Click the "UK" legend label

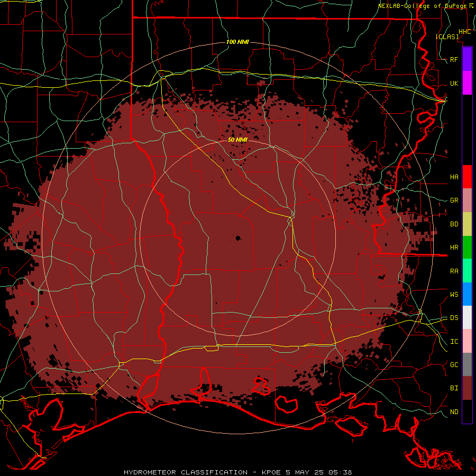pyautogui.click(x=454, y=84)
